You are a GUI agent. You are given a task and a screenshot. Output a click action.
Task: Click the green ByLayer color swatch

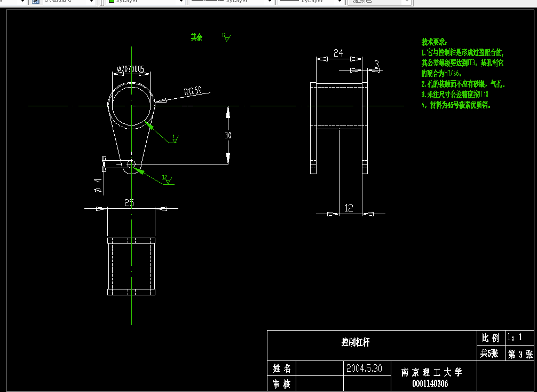112,2
